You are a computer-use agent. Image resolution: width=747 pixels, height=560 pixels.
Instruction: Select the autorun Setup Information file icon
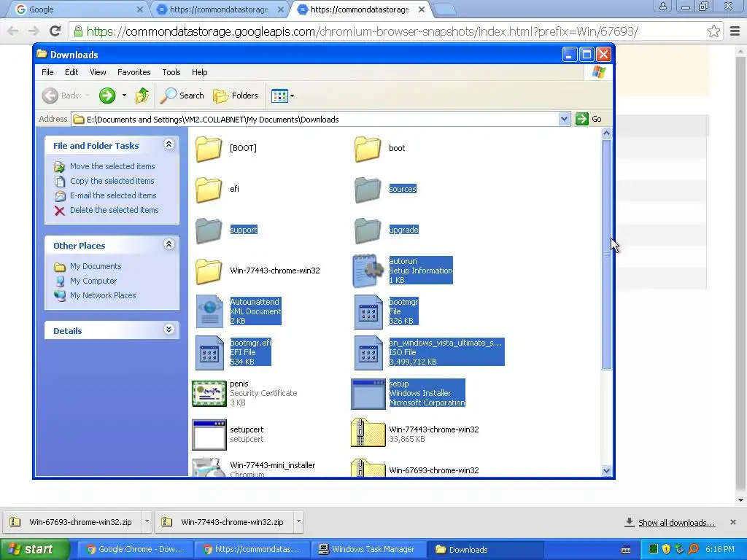[368, 271]
